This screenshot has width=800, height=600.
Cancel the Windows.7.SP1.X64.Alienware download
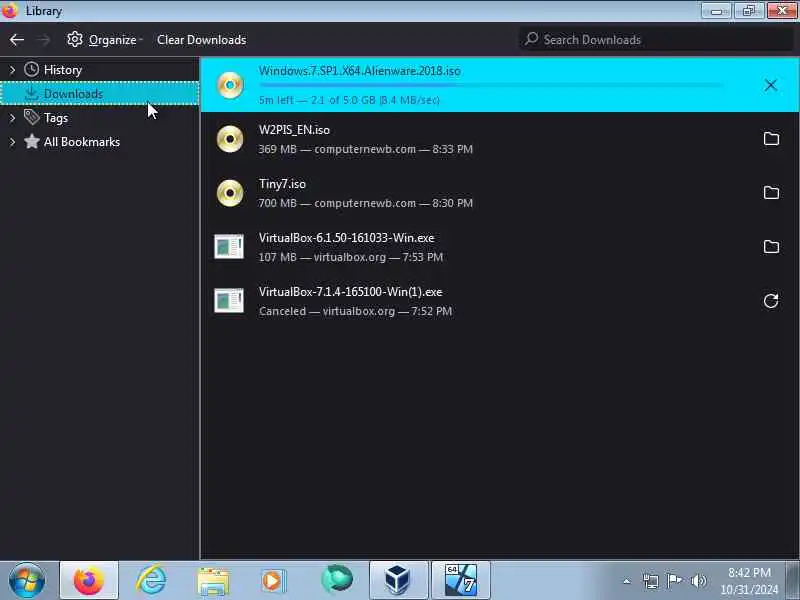click(x=771, y=85)
